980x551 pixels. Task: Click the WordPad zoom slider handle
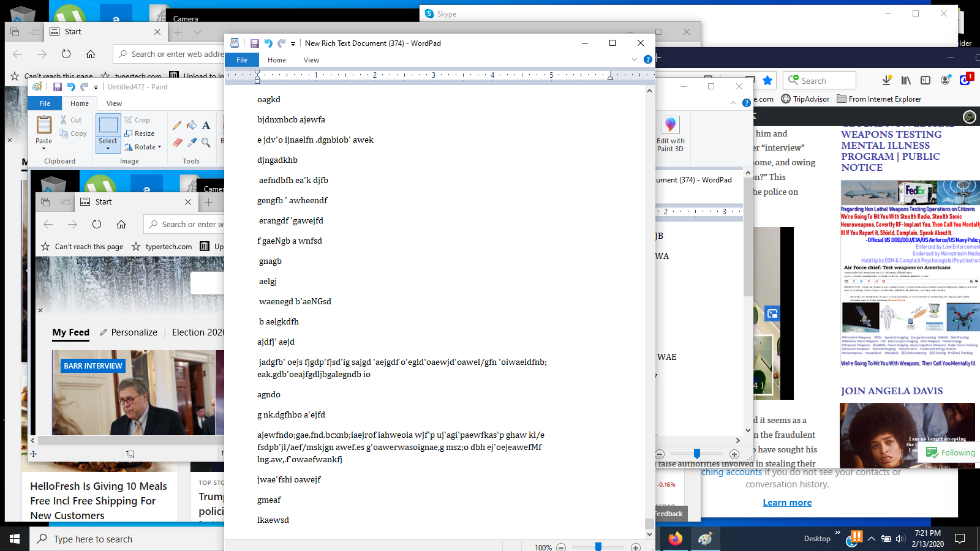(598, 547)
